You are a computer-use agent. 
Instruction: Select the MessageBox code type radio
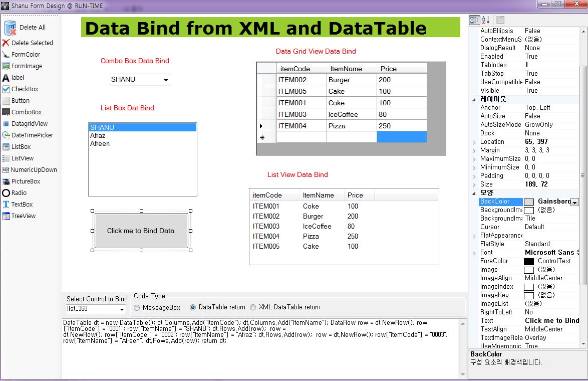pyautogui.click(x=137, y=308)
